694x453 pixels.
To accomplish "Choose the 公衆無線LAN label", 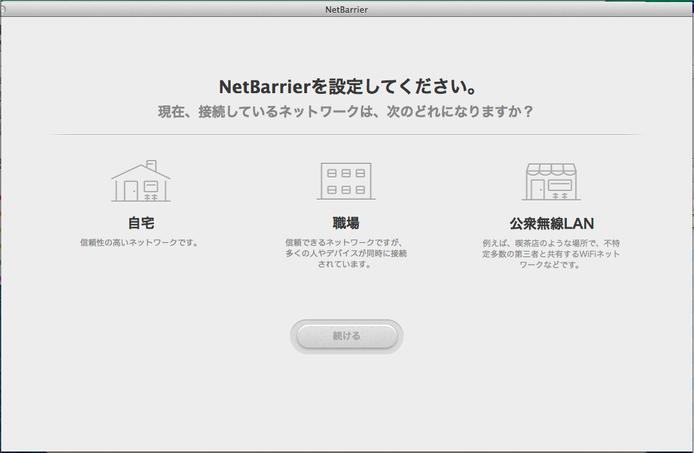I will [x=551, y=223].
